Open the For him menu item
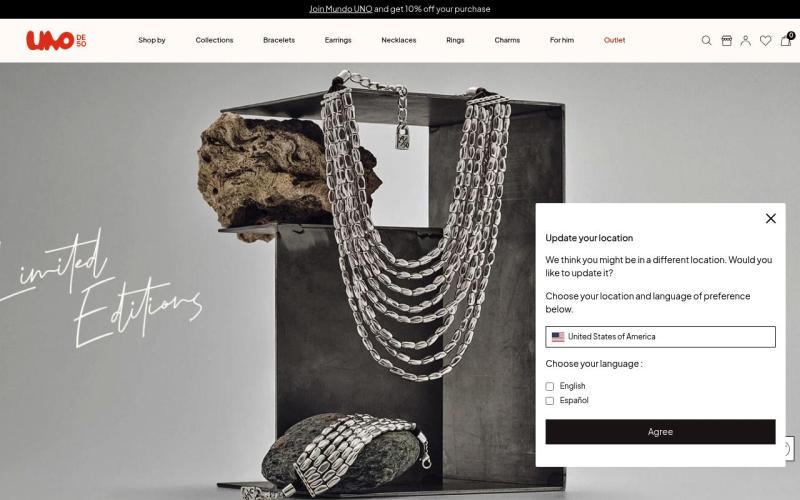 point(562,40)
